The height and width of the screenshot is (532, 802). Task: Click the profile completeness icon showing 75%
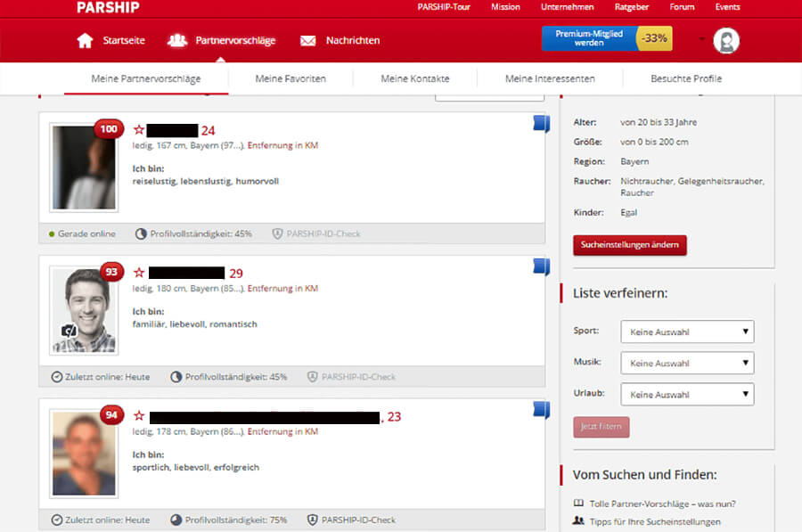176,520
